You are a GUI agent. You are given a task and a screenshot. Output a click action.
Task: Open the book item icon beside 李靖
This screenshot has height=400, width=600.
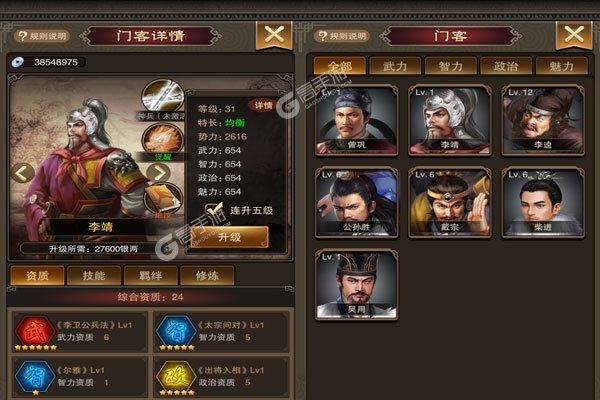pyautogui.click(x=163, y=199)
